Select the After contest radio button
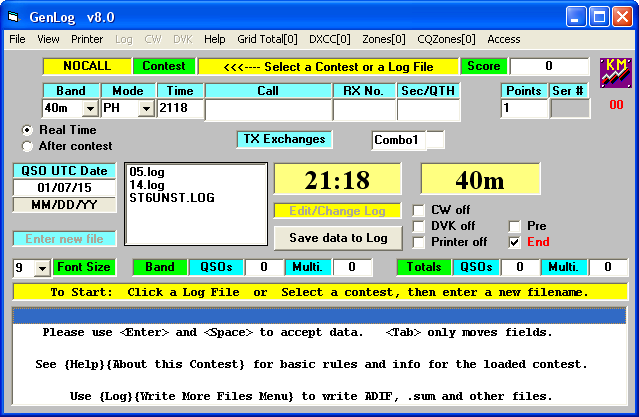This screenshot has height=417, width=639. (x=27, y=146)
